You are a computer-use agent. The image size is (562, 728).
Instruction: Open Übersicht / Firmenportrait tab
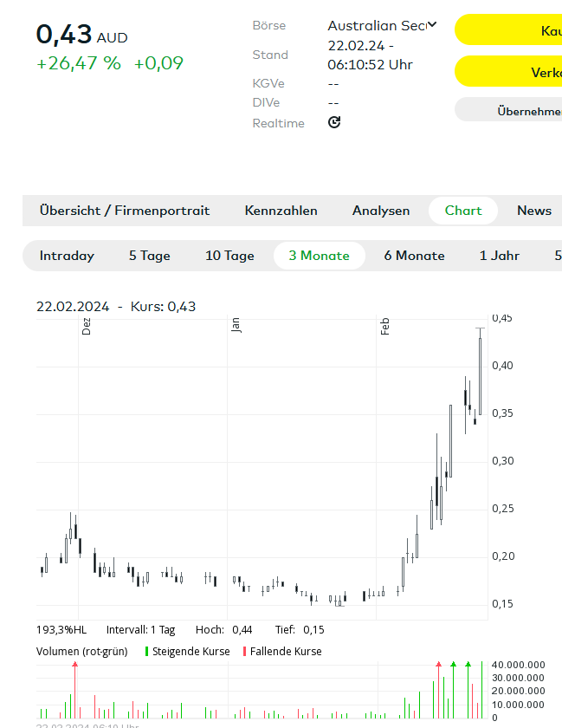[125, 211]
